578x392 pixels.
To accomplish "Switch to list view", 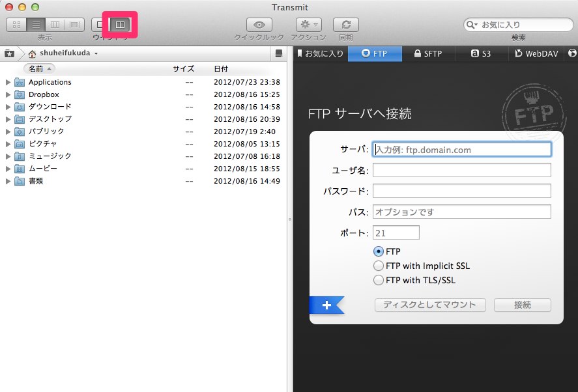I will coord(36,25).
